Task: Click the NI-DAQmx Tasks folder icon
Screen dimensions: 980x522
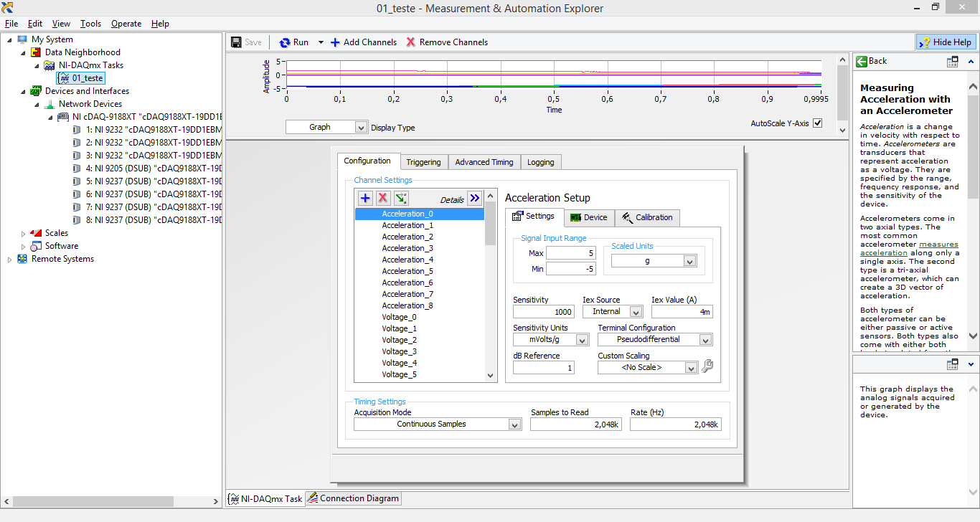Action: pyautogui.click(x=50, y=65)
